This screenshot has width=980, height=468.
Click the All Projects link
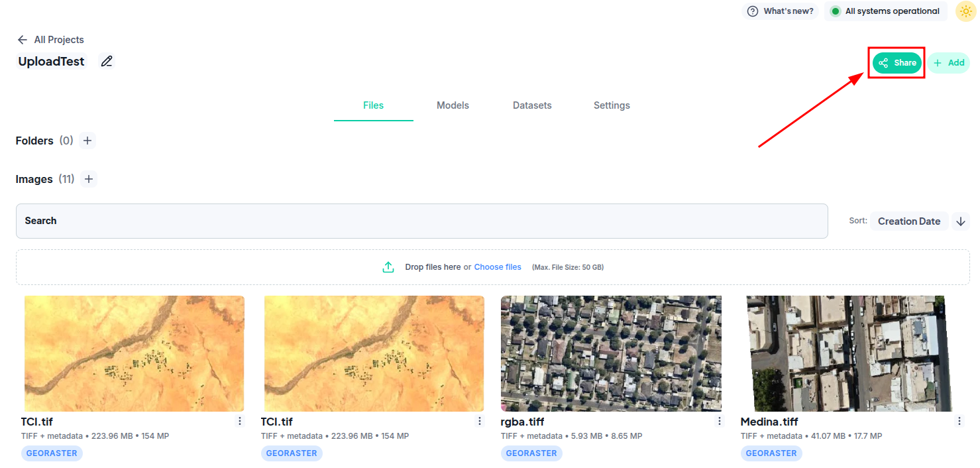pyautogui.click(x=59, y=40)
